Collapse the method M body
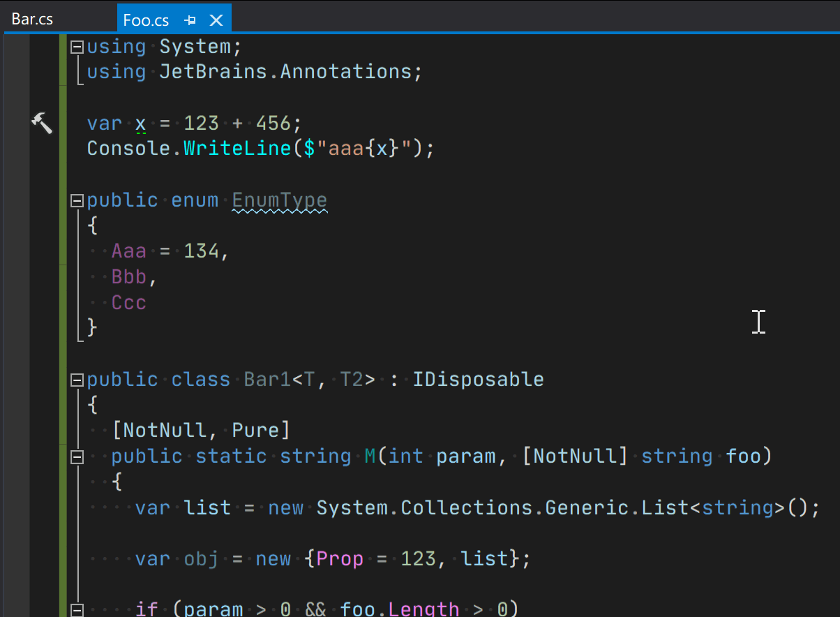The image size is (840, 617). [x=77, y=456]
